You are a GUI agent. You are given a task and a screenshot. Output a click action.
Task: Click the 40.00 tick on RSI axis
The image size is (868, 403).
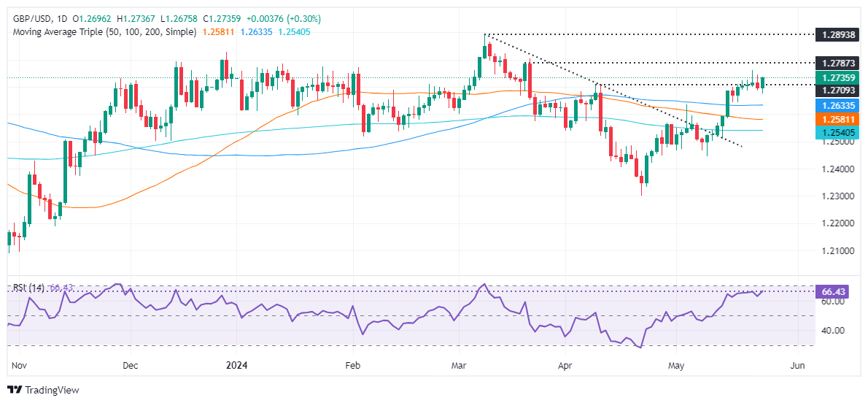pyautogui.click(x=832, y=331)
